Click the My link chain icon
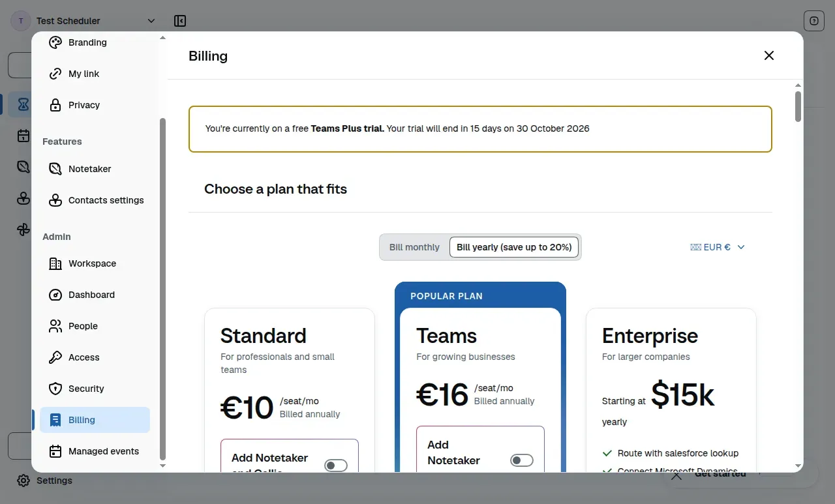Viewport: 835px width, 504px height. point(55,74)
